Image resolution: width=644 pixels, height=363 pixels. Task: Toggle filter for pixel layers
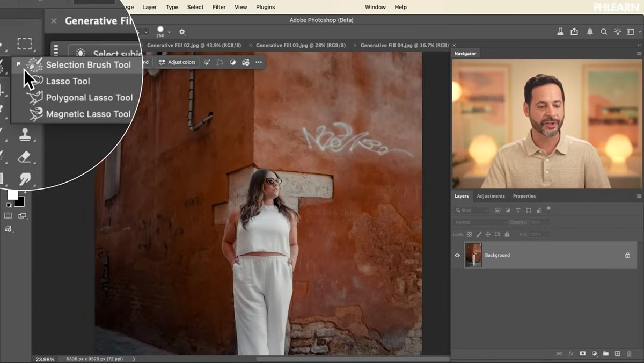(x=497, y=210)
